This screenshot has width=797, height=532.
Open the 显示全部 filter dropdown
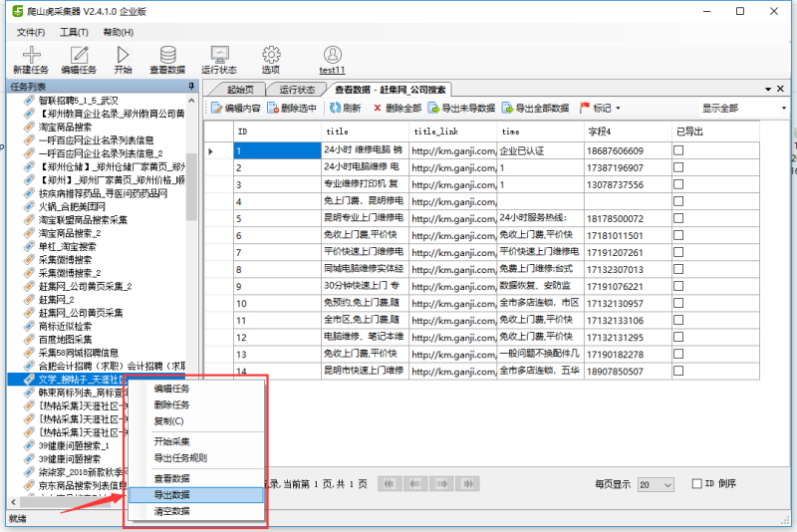(x=742, y=108)
